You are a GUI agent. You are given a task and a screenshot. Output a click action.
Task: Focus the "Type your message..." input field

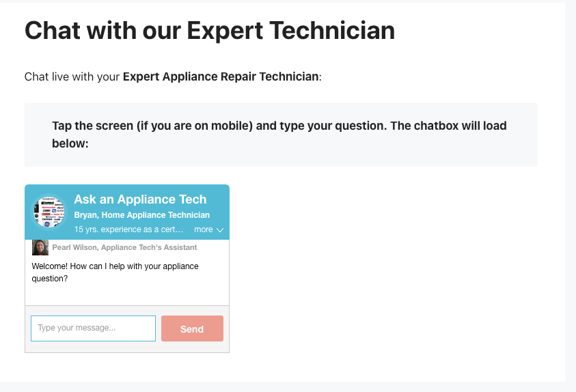pos(93,328)
